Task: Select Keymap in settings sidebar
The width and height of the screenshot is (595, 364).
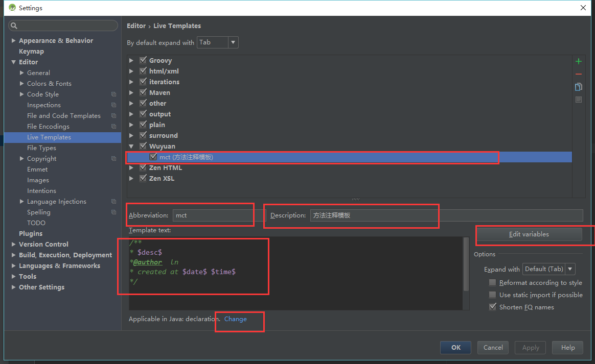Action: click(x=32, y=51)
